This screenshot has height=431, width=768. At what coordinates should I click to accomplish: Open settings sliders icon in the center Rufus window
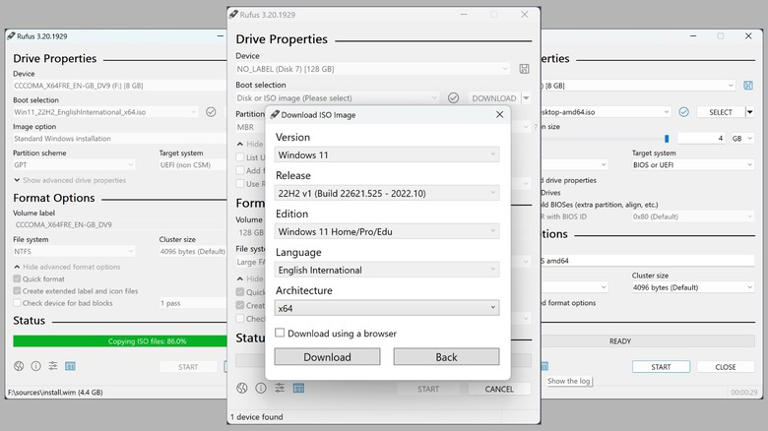(280, 388)
